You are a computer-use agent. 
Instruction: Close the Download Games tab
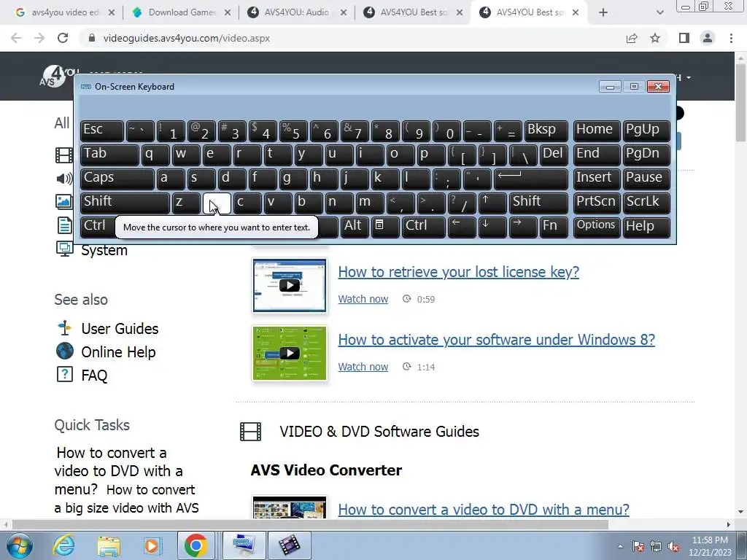point(228,13)
